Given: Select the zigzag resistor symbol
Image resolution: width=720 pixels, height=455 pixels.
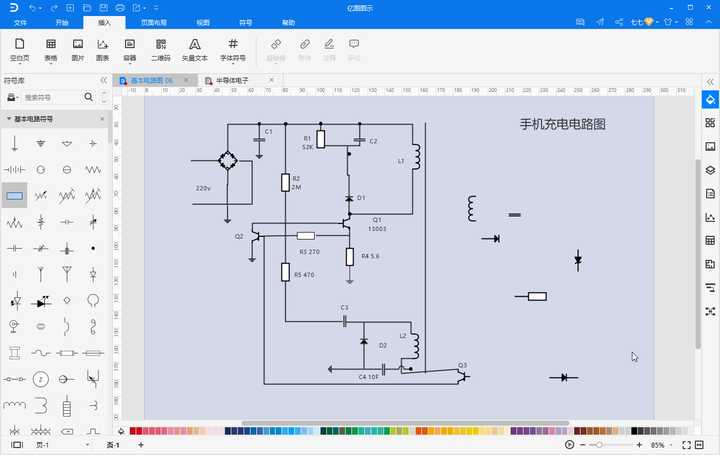Looking at the screenshot, I should (93, 169).
